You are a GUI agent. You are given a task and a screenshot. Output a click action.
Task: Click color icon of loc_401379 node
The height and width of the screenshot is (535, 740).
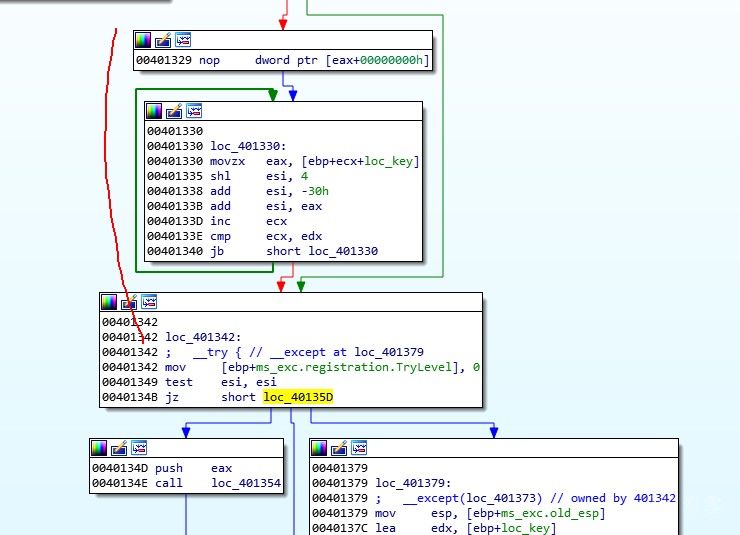(319, 448)
